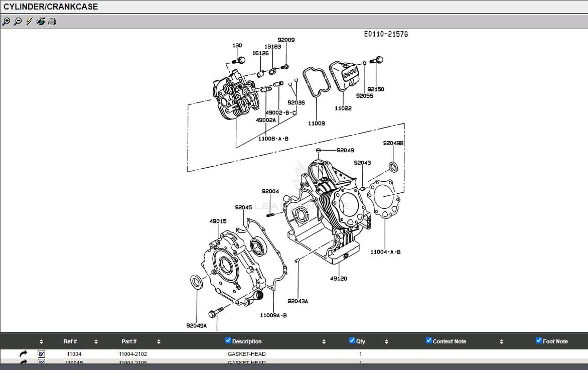
Task: Click callout 49120 in the diagram
Action: pos(339,279)
